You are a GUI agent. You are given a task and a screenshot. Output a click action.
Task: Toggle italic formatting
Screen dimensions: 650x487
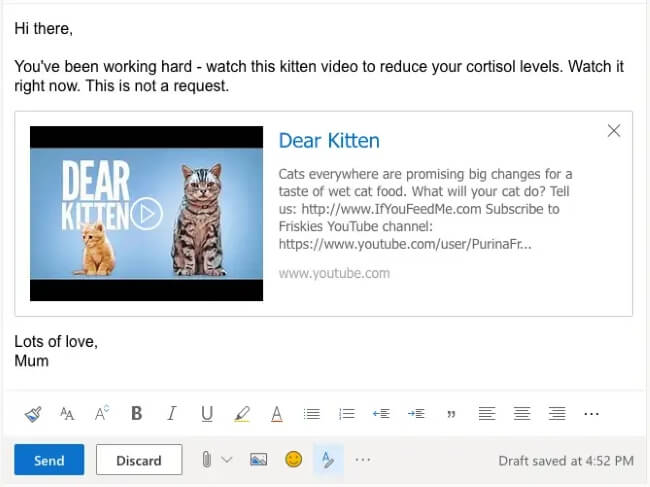[x=172, y=413]
